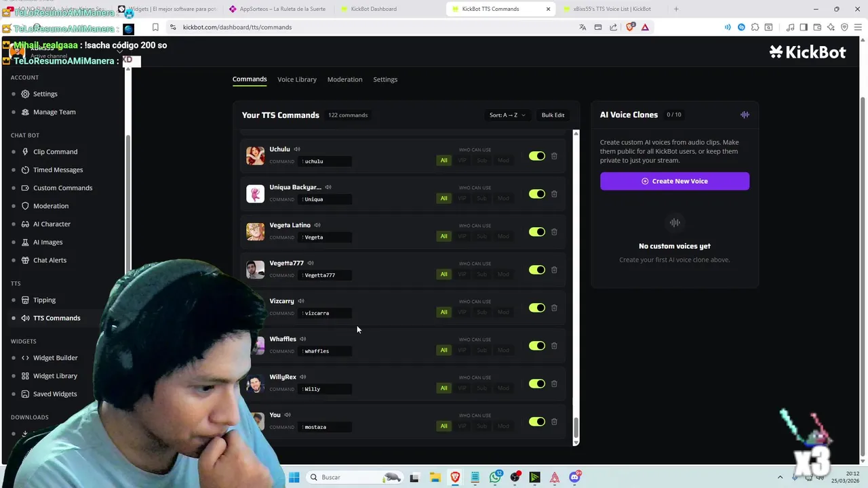Toggle off the You command switch
Viewport: 868px width, 488px height.
coord(537,422)
